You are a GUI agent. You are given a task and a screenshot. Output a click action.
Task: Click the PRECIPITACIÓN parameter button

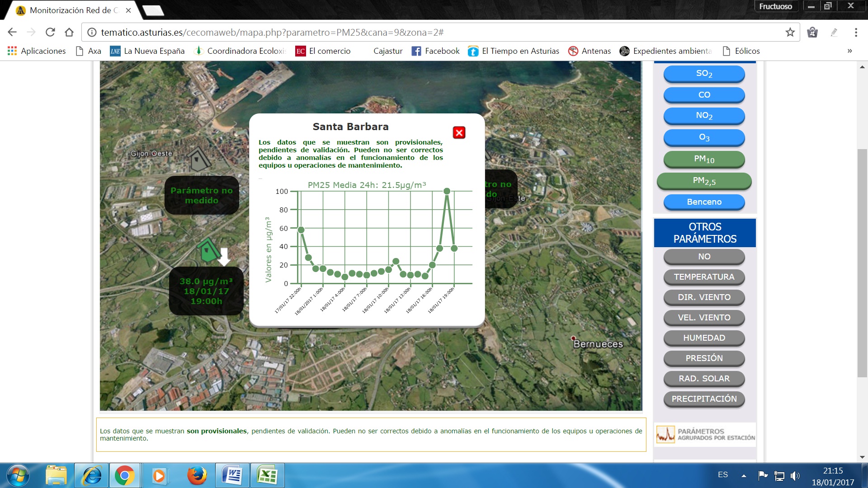pos(704,399)
